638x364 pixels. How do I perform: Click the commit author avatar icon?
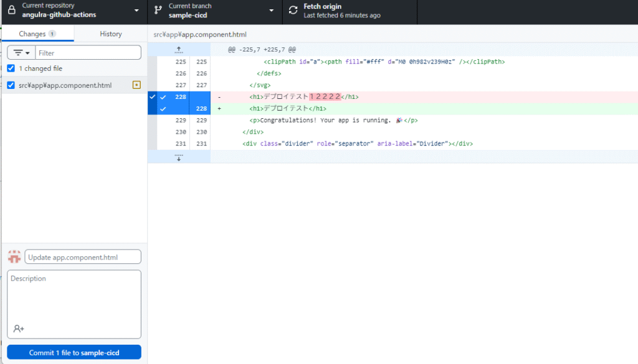[14, 256]
